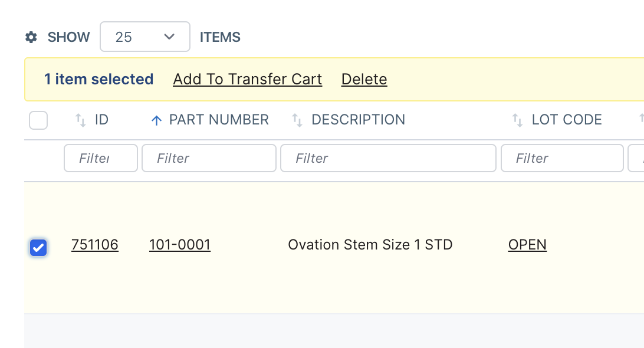Focus the Description filter field
This screenshot has height=348, width=644.
point(388,158)
